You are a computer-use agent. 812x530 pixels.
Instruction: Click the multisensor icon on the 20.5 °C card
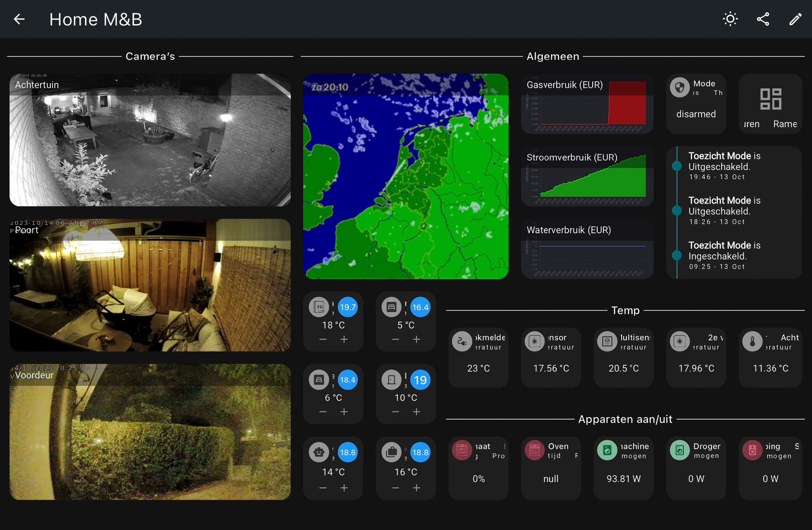pyautogui.click(x=607, y=341)
